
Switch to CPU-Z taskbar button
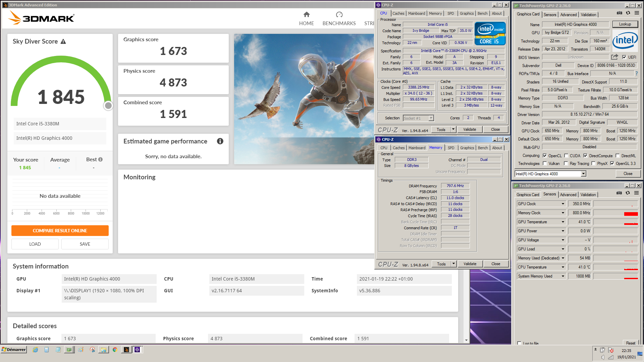pyautogui.click(x=137, y=350)
